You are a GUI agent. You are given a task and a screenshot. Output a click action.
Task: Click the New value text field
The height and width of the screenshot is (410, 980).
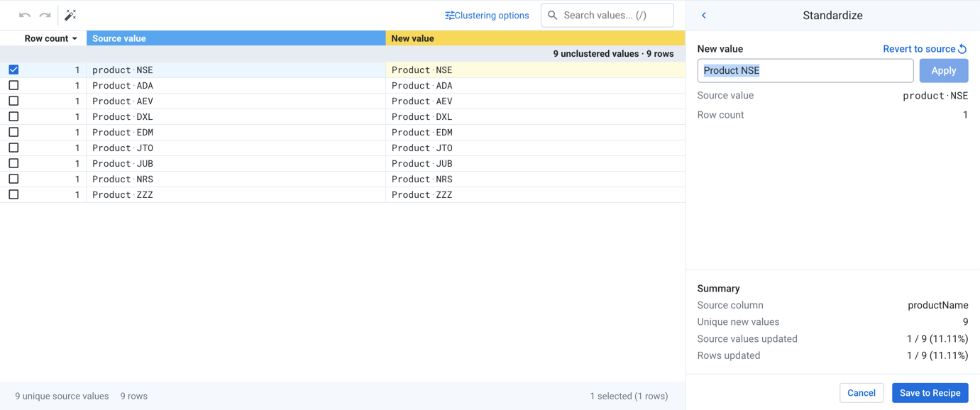point(805,71)
